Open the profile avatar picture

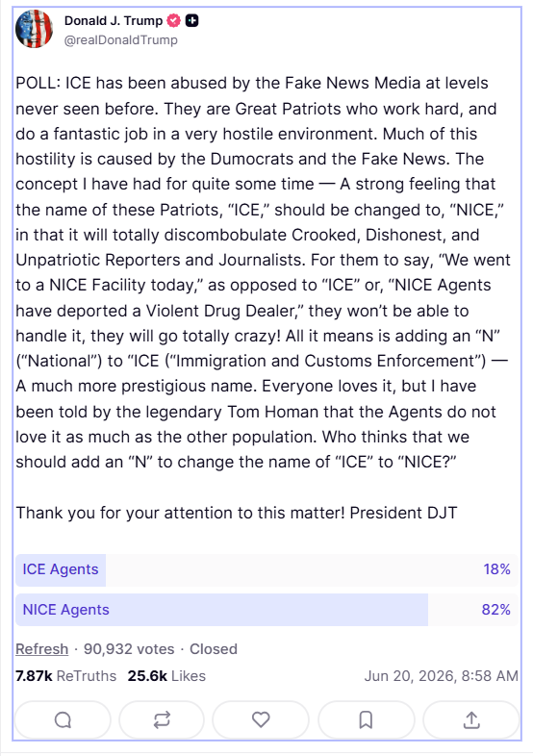(x=34, y=29)
